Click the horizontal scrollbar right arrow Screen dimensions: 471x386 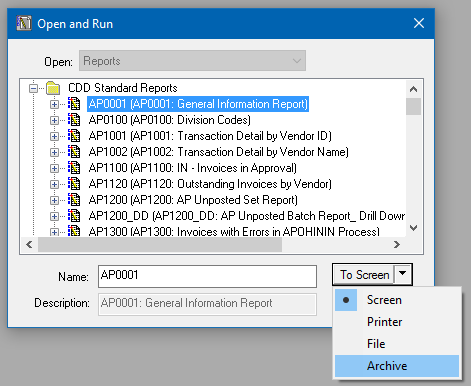(x=397, y=245)
